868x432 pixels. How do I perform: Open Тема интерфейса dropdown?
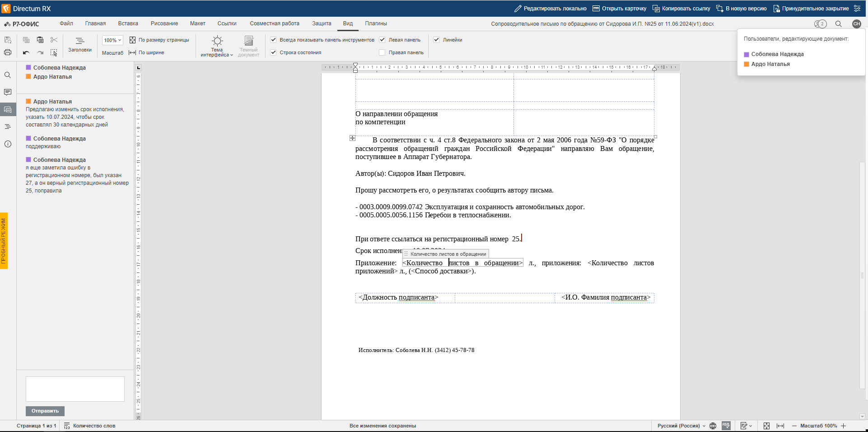point(217,47)
